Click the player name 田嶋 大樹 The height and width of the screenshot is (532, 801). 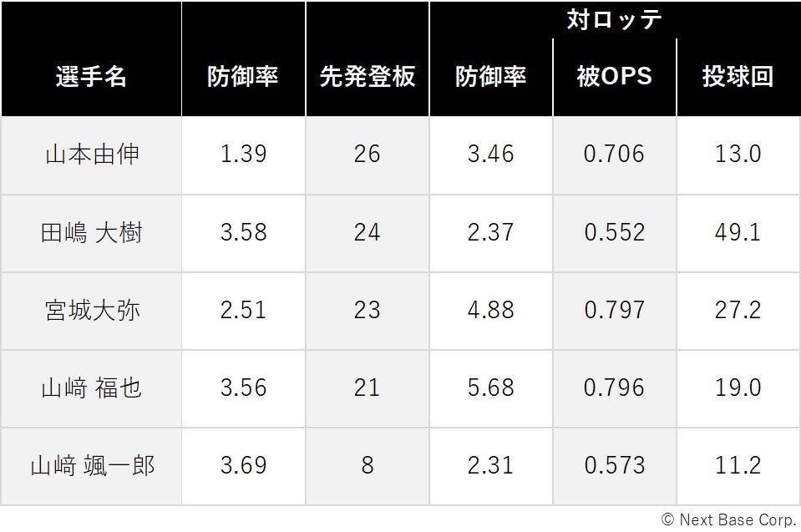(x=91, y=233)
